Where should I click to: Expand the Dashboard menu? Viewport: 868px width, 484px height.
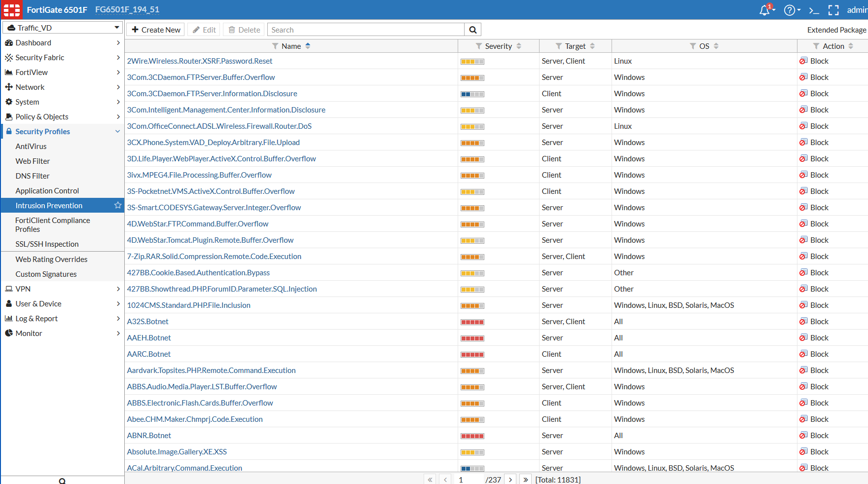[62, 43]
